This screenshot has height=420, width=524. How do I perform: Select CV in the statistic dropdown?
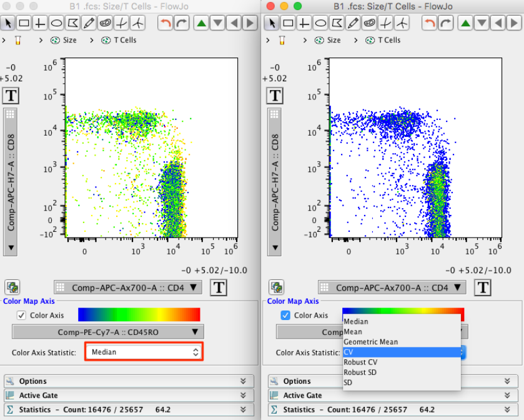[x=402, y=352]
